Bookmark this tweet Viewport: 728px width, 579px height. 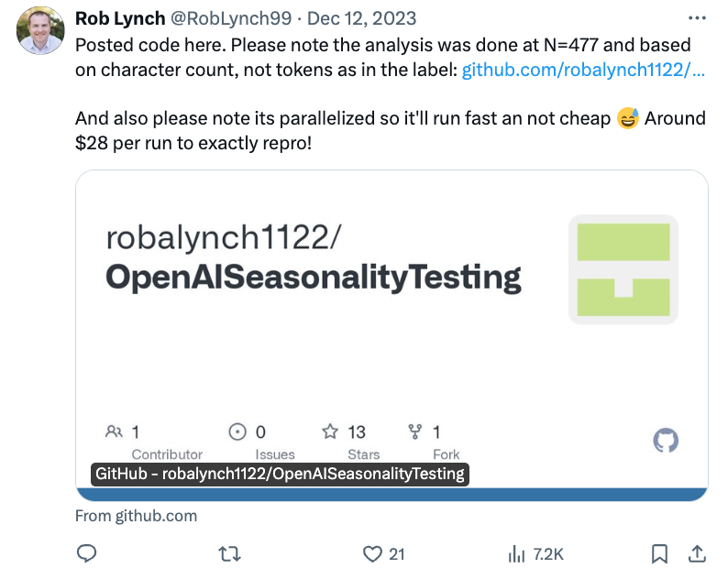(x=659, y=553)
